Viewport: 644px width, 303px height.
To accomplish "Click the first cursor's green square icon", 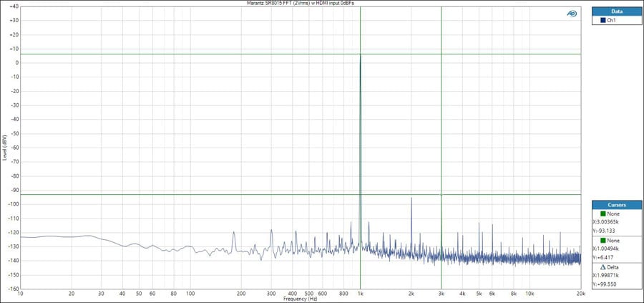I will [602, 213].
